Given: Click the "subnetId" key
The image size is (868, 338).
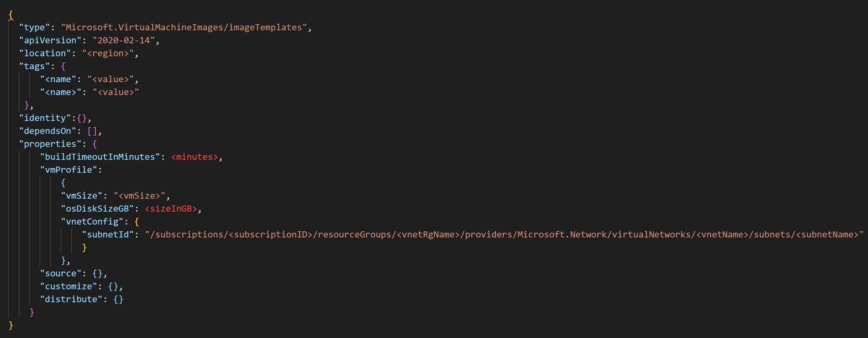Looking at the screenshot, I should pos(108,234).
